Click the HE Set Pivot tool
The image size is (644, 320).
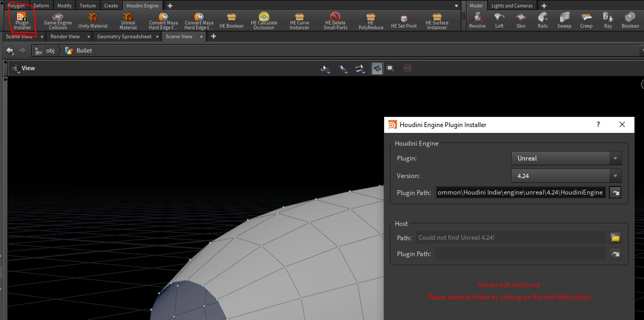click(x=404, y=21)
